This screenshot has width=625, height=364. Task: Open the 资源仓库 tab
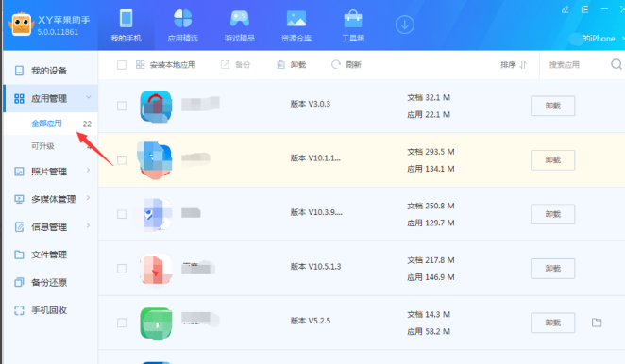pyautogui.click(x=296, y=25)
